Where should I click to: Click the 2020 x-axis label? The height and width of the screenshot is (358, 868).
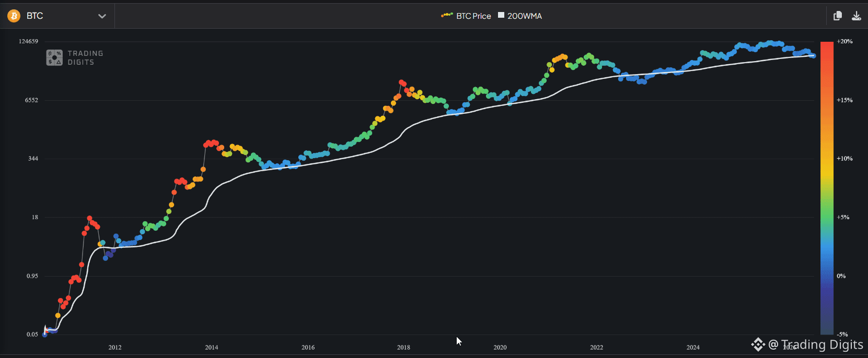[500, 348]
